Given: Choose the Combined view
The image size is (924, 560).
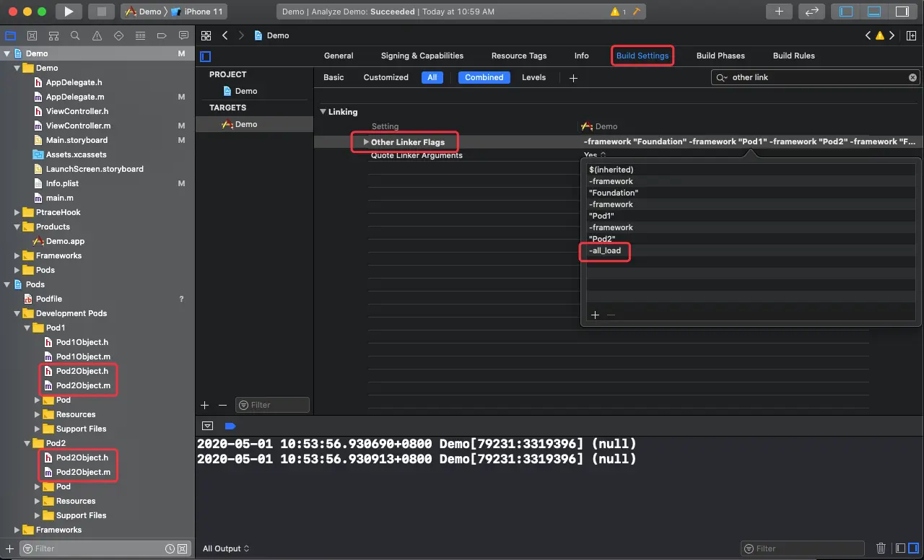Looking at the screenshot, I should 484,77.
